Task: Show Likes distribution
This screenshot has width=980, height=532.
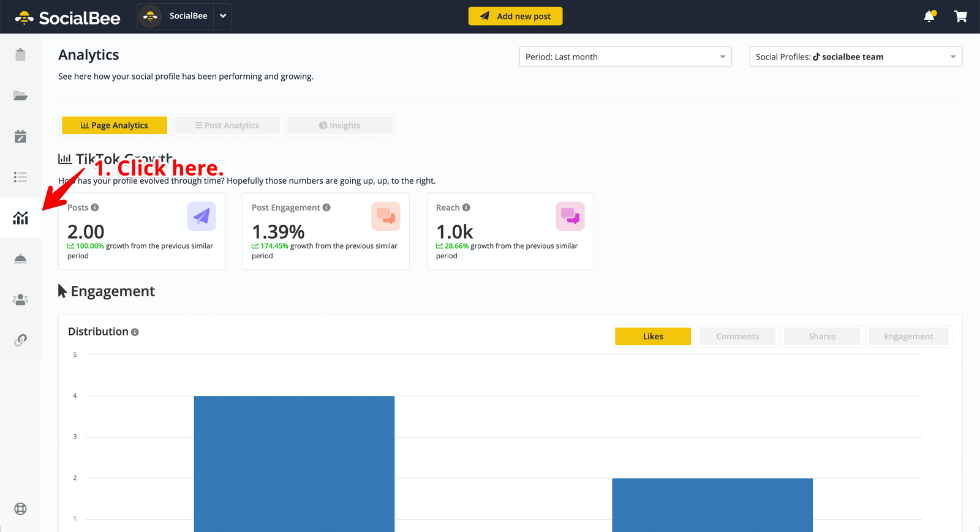Action: tap(653, 336)
